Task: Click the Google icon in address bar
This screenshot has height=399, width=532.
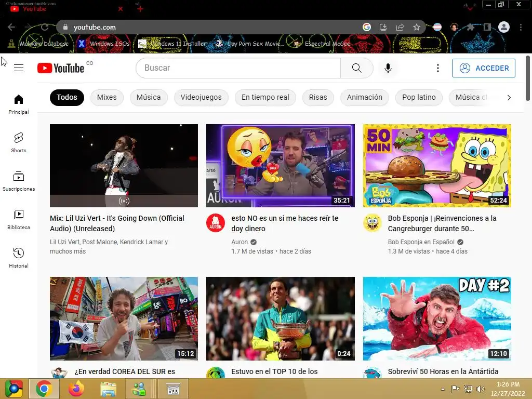Action: pyautogui.click(x=366, y=27)
